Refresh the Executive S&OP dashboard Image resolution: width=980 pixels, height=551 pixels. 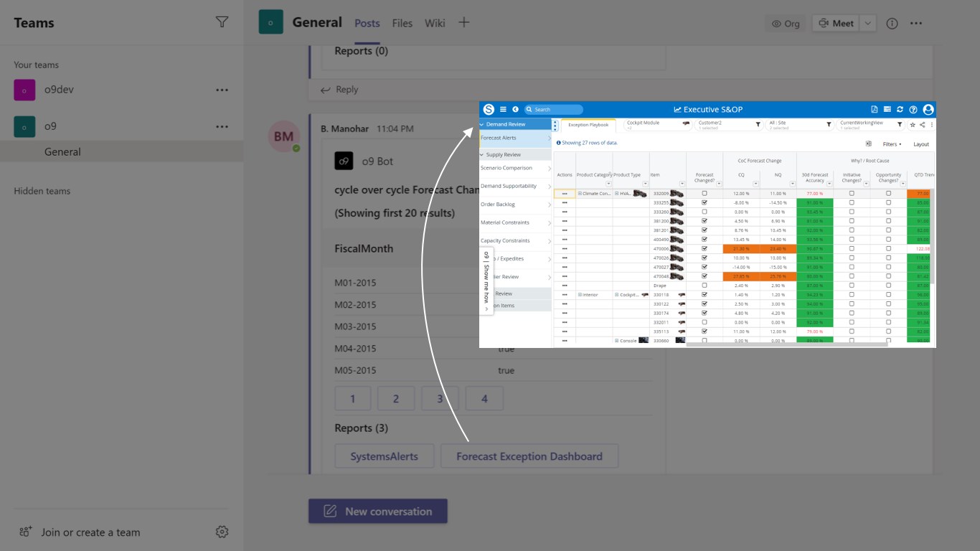900,109
